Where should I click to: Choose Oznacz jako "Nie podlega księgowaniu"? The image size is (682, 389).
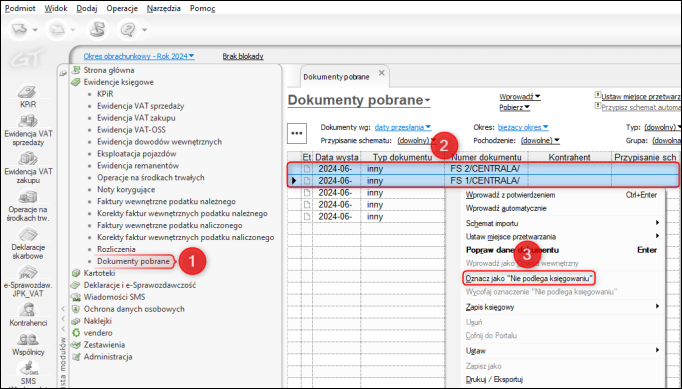(529, 278)
